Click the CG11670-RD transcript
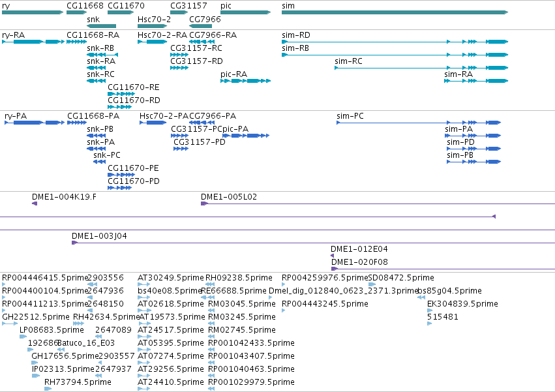Image resolution: width=555 pixels, height=392 pixels. 120,107
